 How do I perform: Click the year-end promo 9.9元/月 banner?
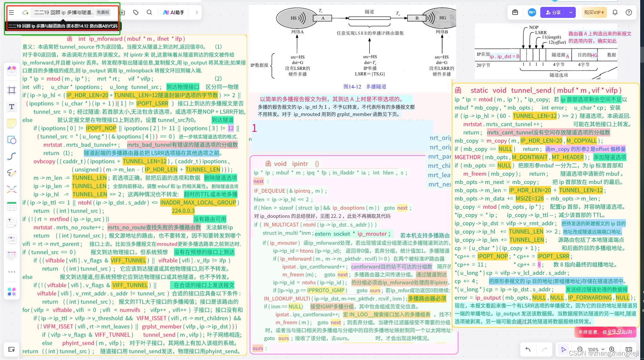605,332
